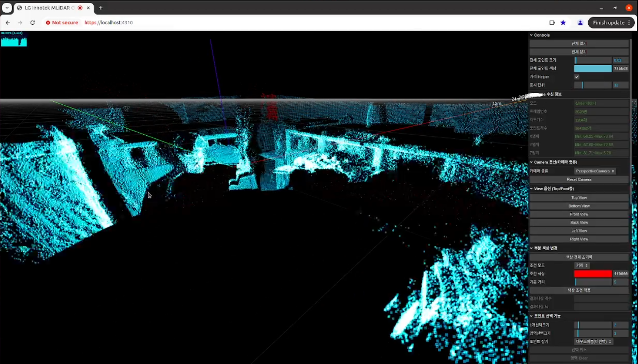Switch to Top View

click(579, 198)
